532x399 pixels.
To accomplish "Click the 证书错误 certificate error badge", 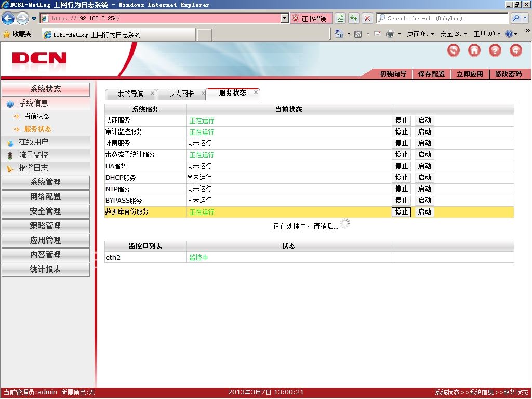I will (x=311, y=18).
